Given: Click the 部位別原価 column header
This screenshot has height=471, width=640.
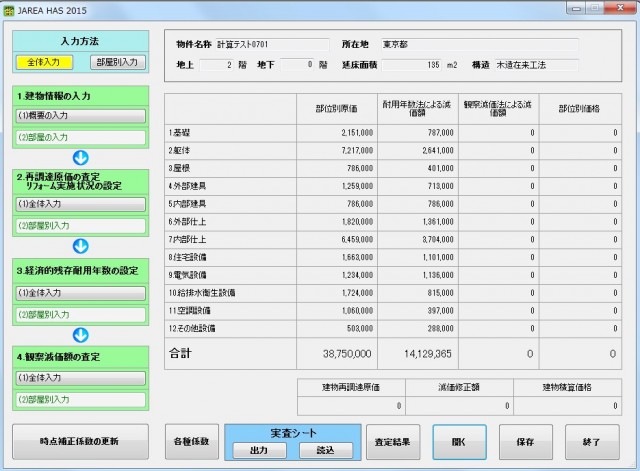Looking at the screenshot, I should (337, 109).
